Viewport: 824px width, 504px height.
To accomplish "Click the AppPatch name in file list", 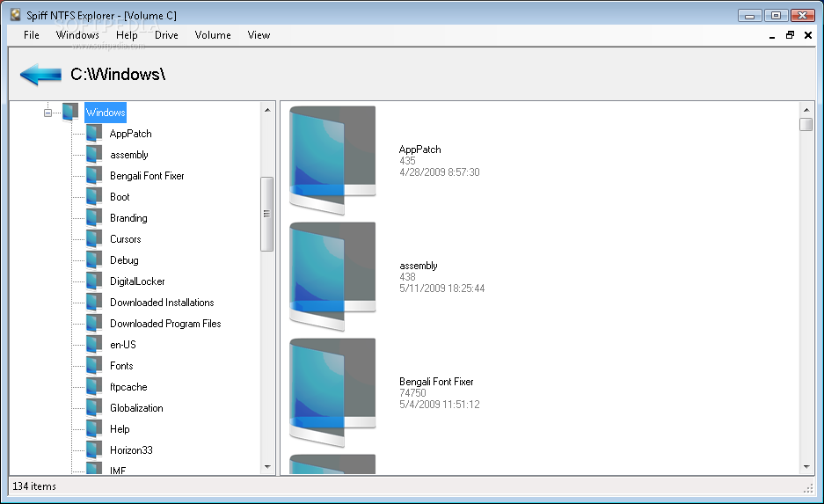I will point(419,150).
